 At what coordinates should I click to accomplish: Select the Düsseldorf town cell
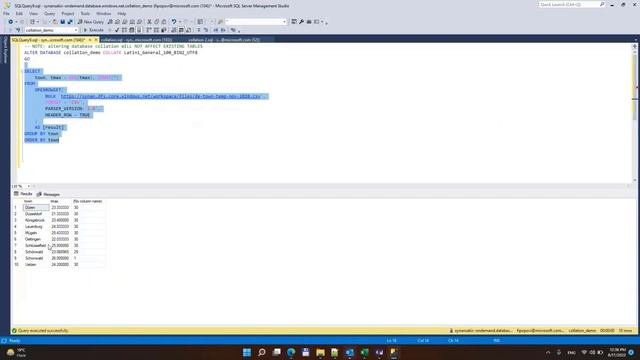(x=36, y=214)
